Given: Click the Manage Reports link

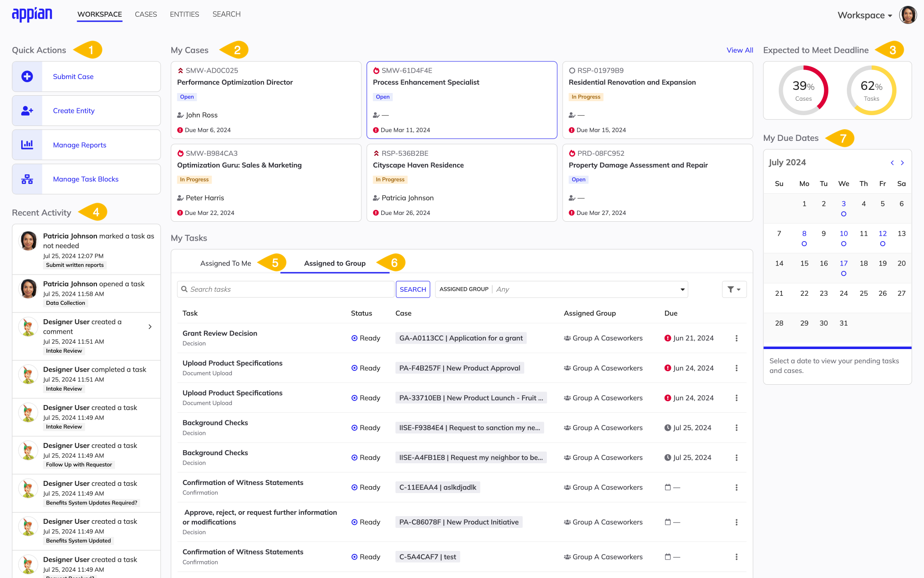Looking at the screenshot, I should 79,145.
